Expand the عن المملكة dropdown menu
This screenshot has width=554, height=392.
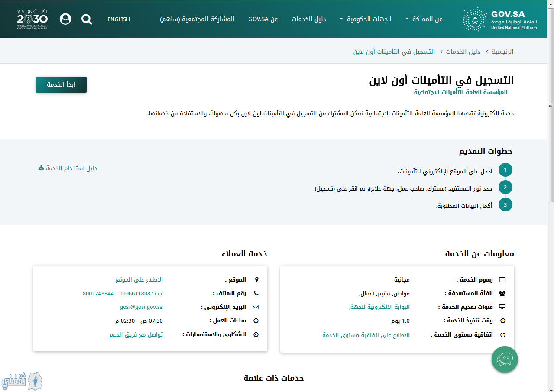point(424,19)
